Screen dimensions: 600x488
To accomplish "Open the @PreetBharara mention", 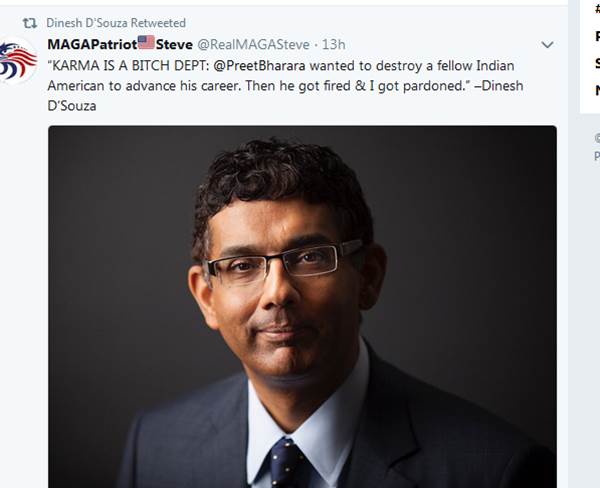I will coord(259,66).
